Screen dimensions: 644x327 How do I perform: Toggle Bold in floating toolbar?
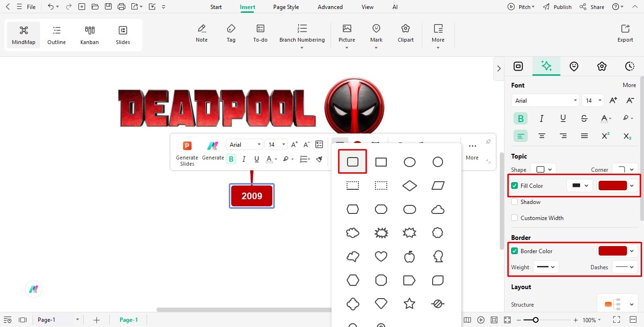(231, 159)
